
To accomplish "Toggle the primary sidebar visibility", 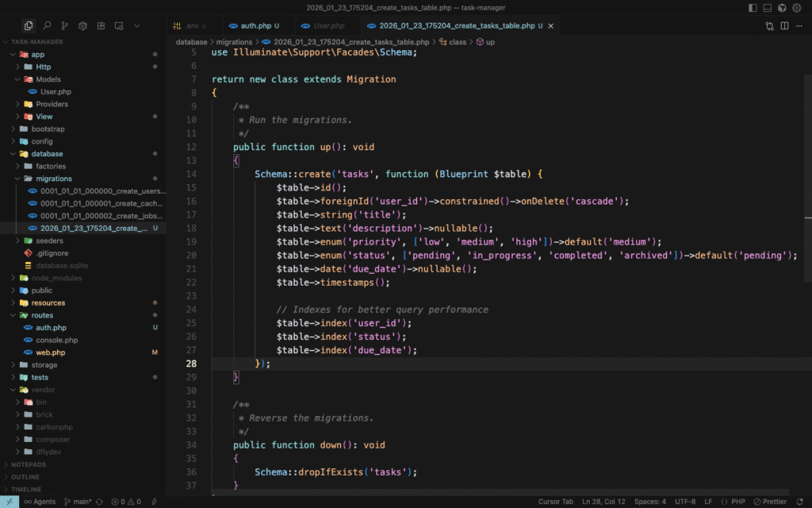I will 753,8.
